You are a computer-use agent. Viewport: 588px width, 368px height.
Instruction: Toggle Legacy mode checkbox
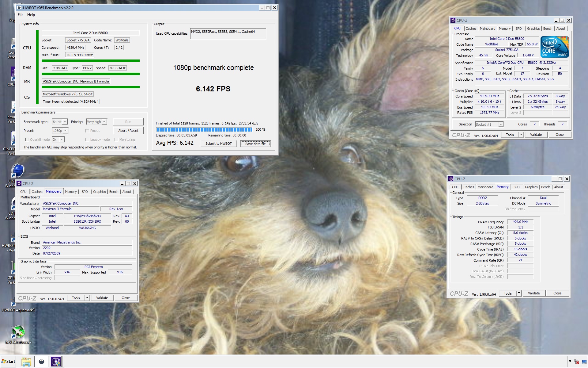tap(87, 140)
